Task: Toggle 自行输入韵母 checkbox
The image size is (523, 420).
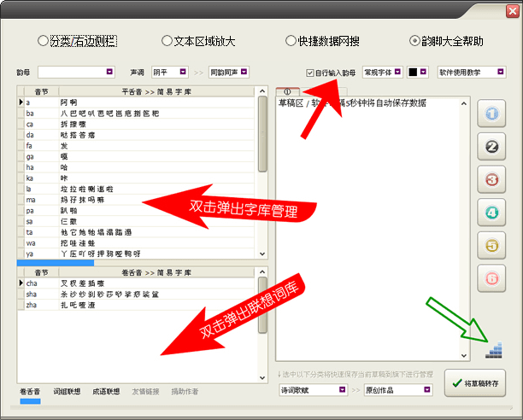Action: pos(331,73)
